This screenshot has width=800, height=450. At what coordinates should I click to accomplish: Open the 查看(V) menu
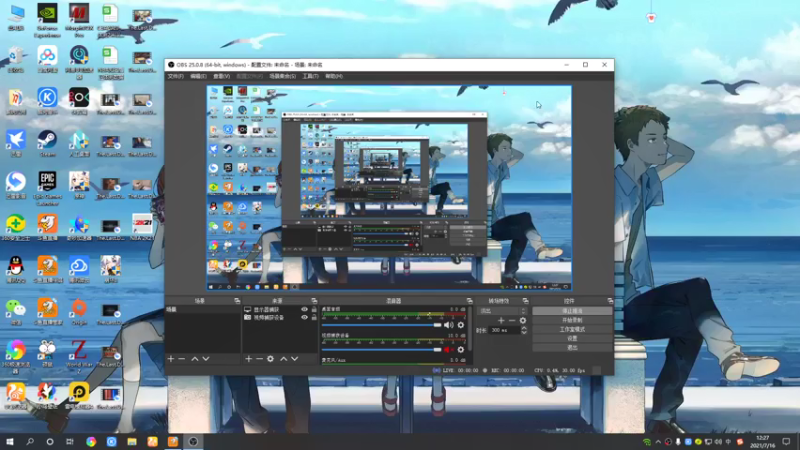tap(221, 76)
